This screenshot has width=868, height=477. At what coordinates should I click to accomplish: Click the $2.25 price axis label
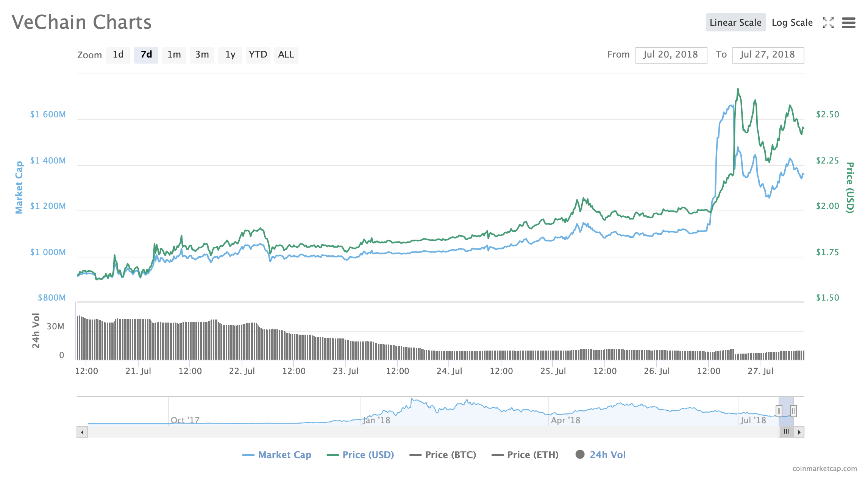point(827,161)
